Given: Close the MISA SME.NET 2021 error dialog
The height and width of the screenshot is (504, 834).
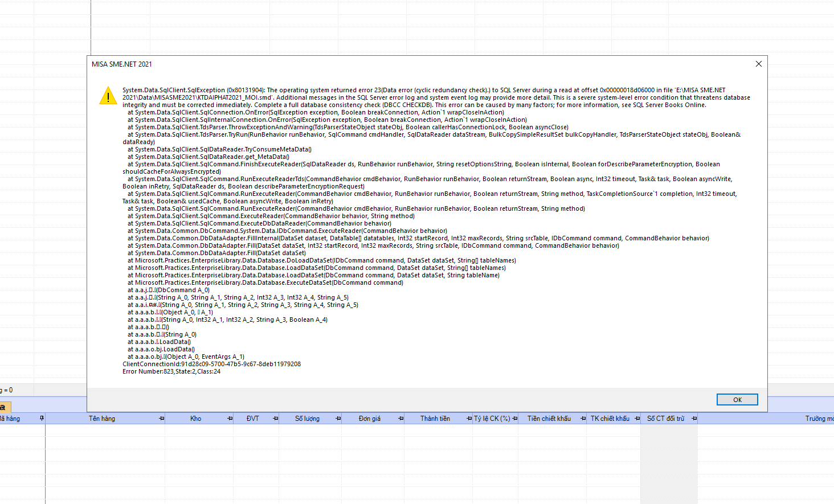Looking at the screenshot, I should [x=758, y=64].
